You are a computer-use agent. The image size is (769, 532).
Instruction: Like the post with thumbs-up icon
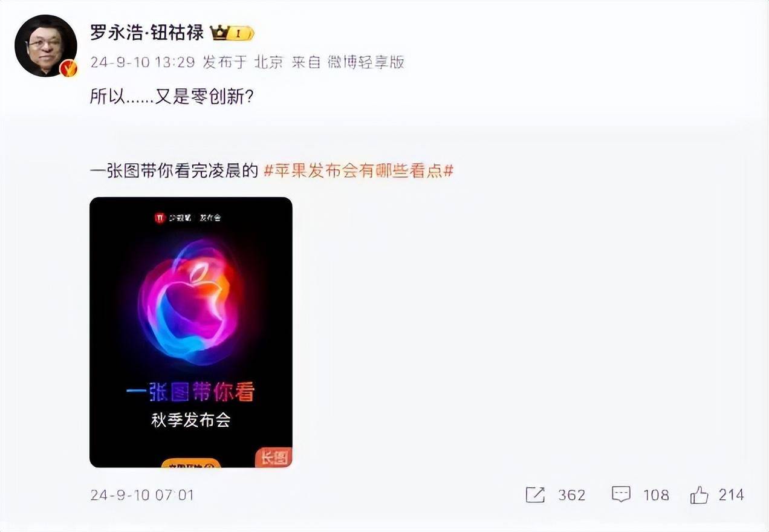click(x=699, y=495)
